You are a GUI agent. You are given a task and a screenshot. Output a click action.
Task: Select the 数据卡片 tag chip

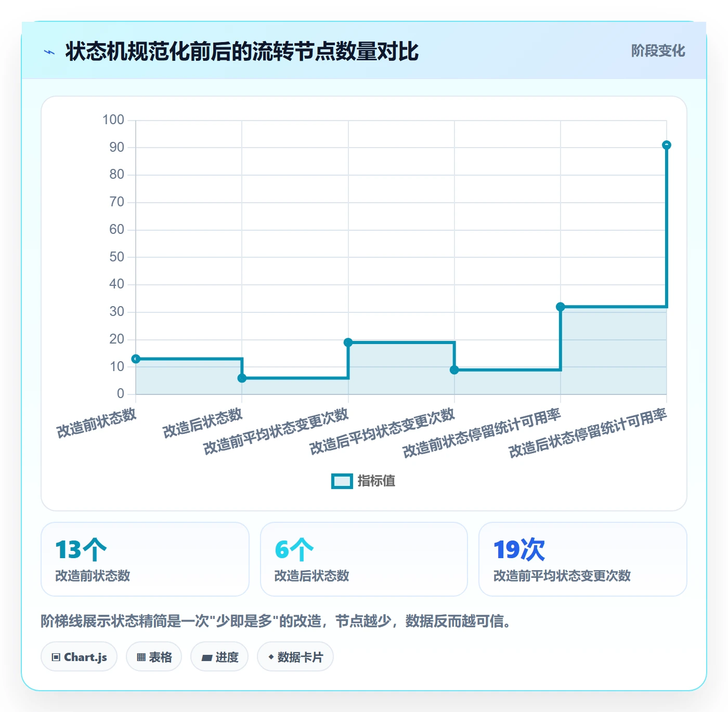[295, 657]
